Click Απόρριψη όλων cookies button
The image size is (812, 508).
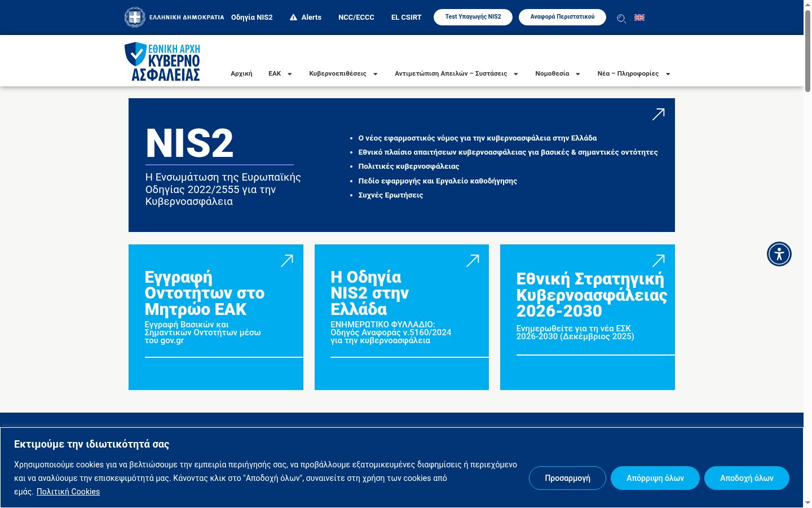point(655,478)
